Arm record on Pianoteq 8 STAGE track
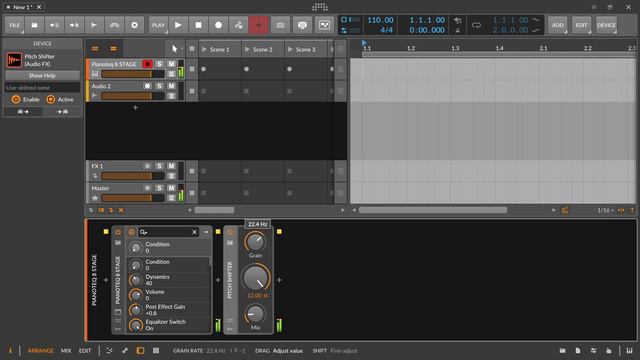This screenshot has width=640, height=360. [147, 64]
